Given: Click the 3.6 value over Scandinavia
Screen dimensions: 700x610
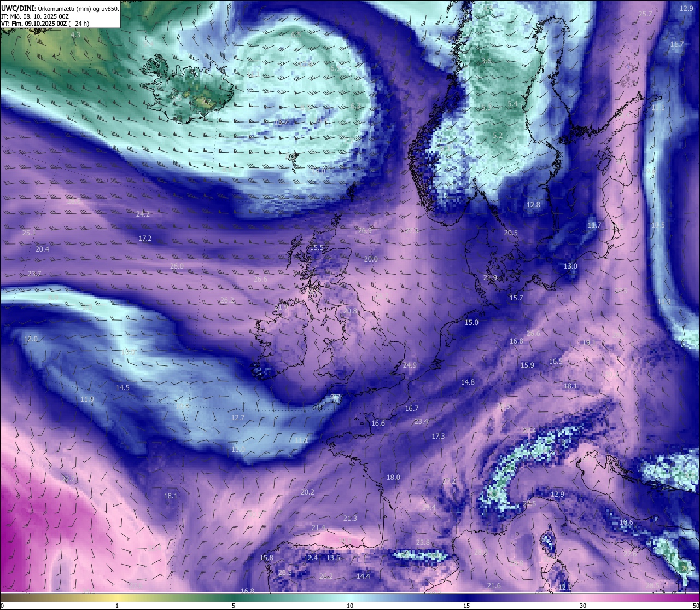Looking at the screenshot, I should (486, 61).
